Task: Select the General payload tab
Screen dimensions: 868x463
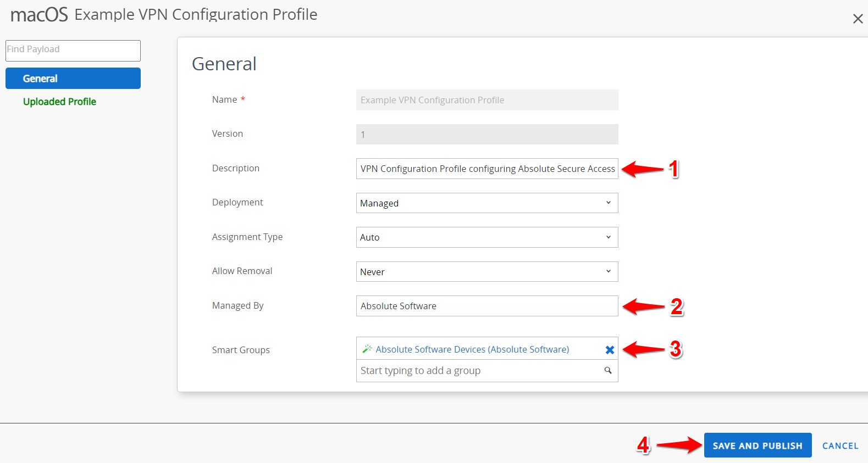Action: [x=73, y=79]
